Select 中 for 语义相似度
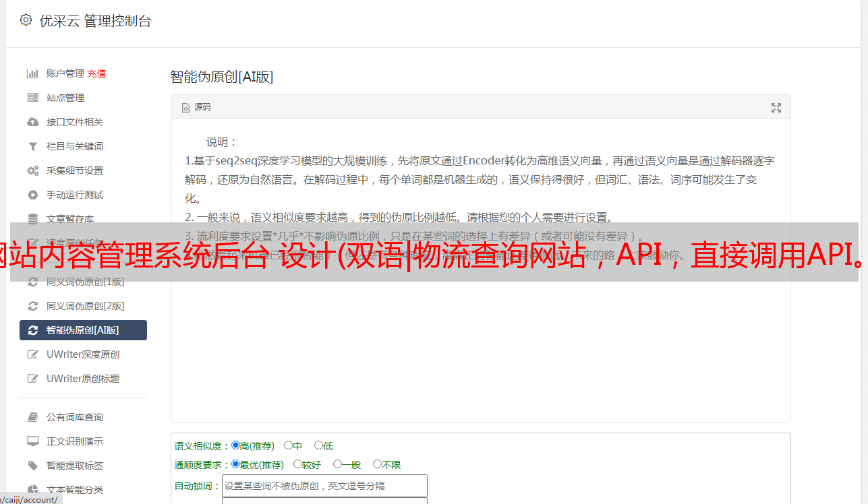The image size is (868, 504). (x=288, y=445)
